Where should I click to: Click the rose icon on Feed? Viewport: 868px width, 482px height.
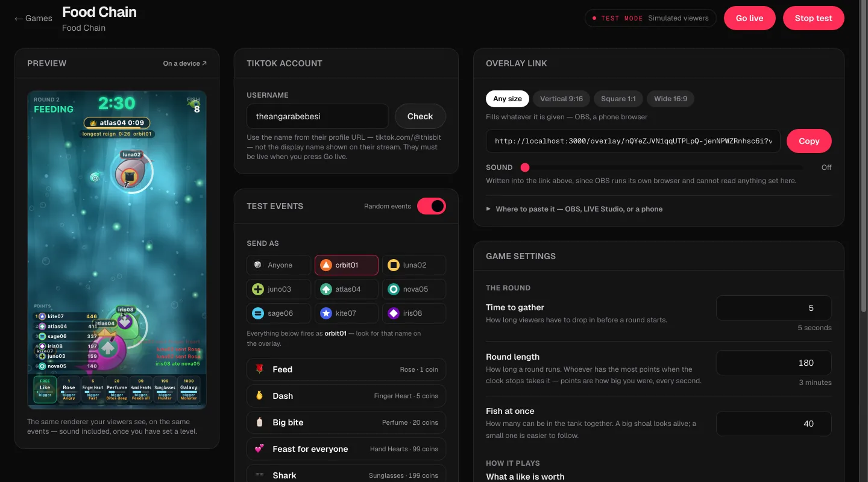(260, 369)
